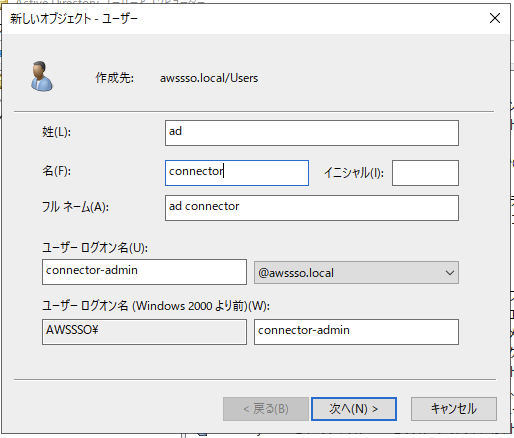
Task: Click the AWSSSO¥ domain prefix field
Action: [144, 332]
